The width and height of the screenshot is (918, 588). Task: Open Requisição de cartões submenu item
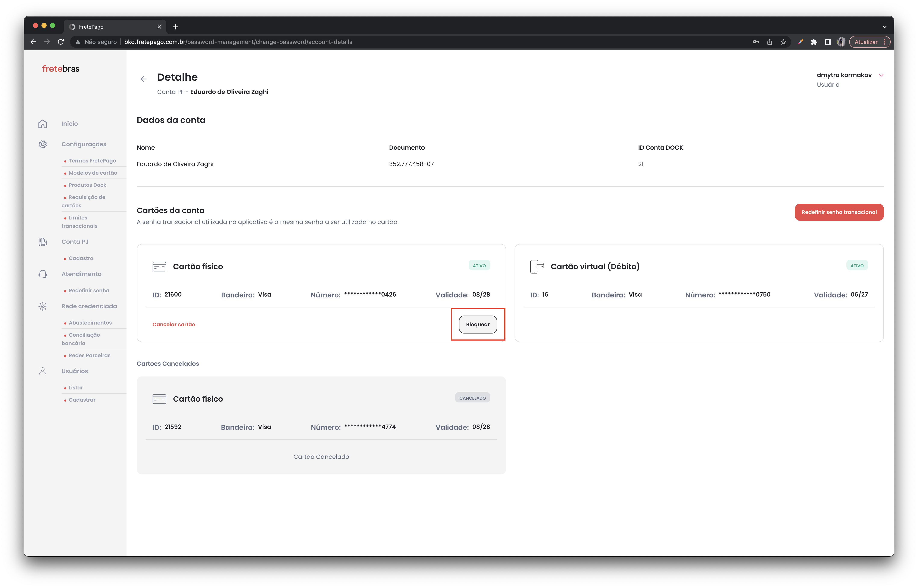pyautogui.click(x=84, y=201)
